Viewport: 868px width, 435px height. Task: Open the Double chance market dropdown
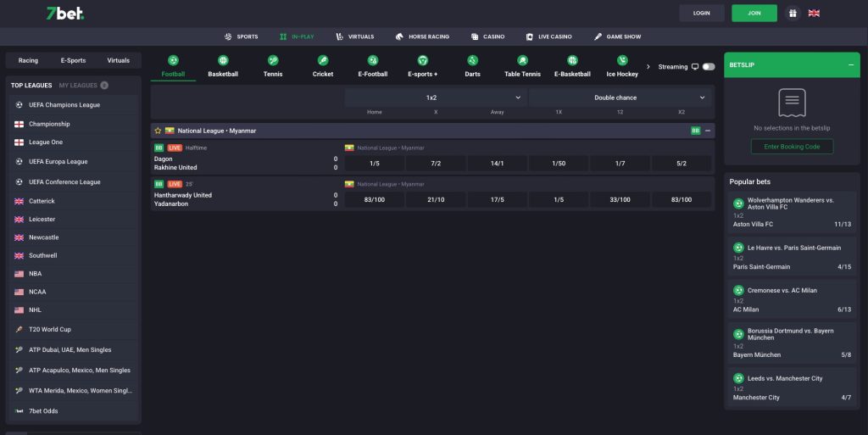620,98
